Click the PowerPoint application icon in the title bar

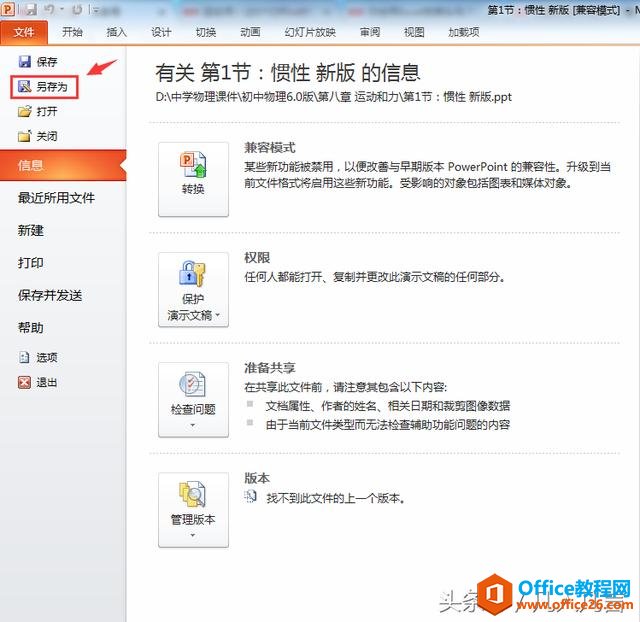(x=7, y=9)
